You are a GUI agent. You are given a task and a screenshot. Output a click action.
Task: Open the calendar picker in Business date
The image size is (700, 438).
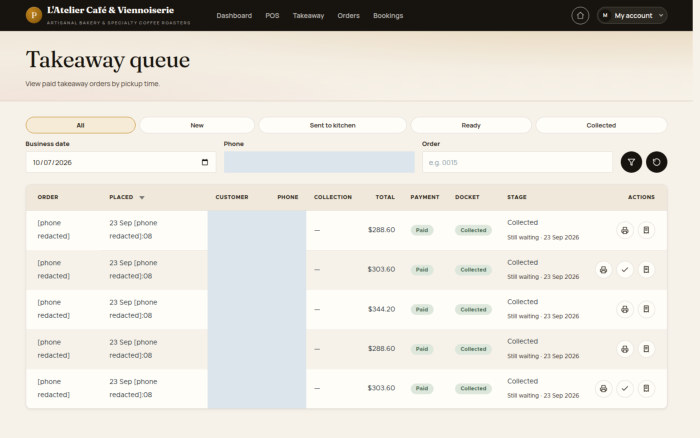pyautogui.click(x=205, y=162)
